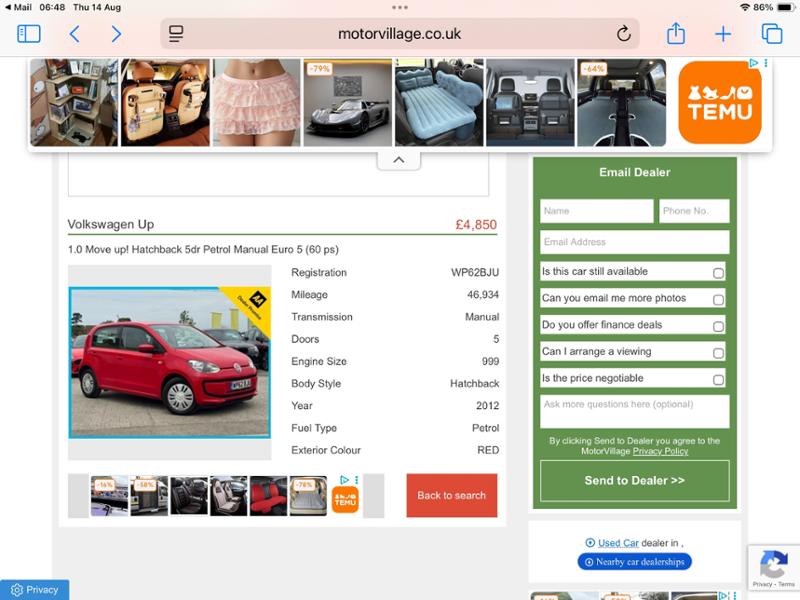Click the -64% car interior ad

(x=621, y=103)
